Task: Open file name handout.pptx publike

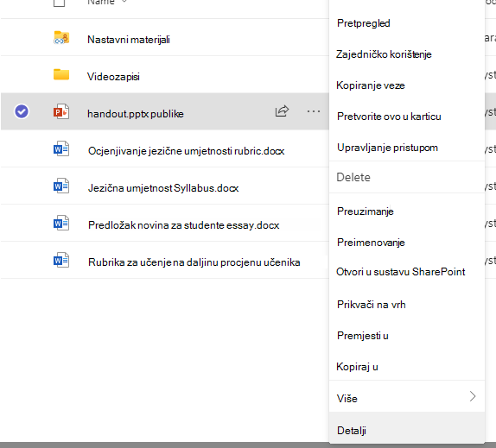Action: point(136,114)
